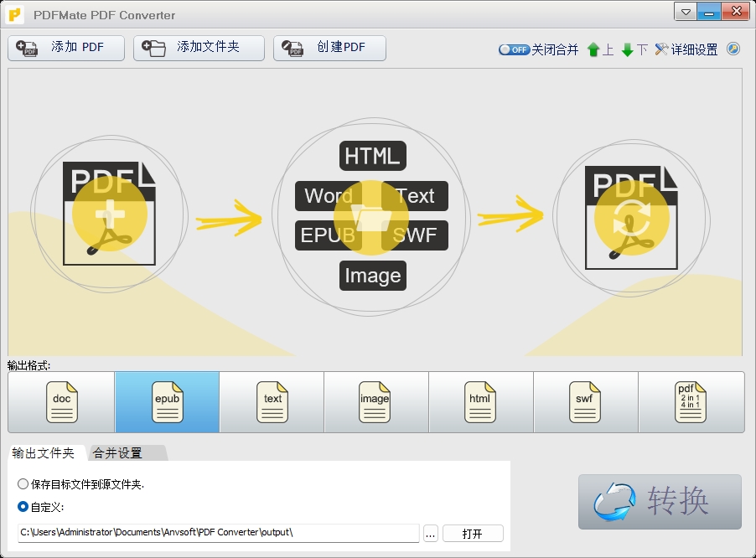Select the 自定义 output path radio option
The image size is (756, 558).
[x=24, y=505]
